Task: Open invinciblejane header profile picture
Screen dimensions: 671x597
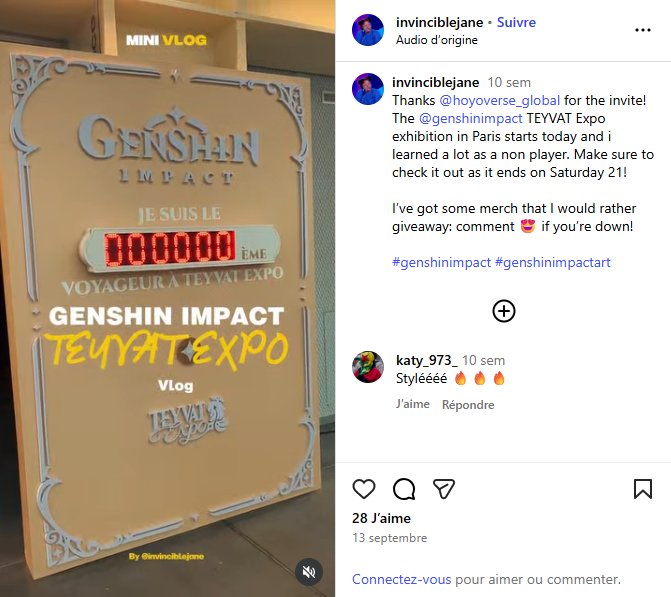Action: (x=368, y=30)
